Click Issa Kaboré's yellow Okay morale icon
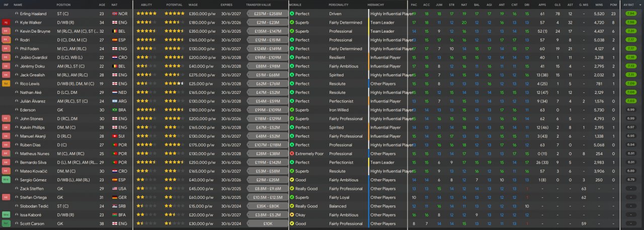The height and width of the screenshot is (230, 644). tap(292, 215)
